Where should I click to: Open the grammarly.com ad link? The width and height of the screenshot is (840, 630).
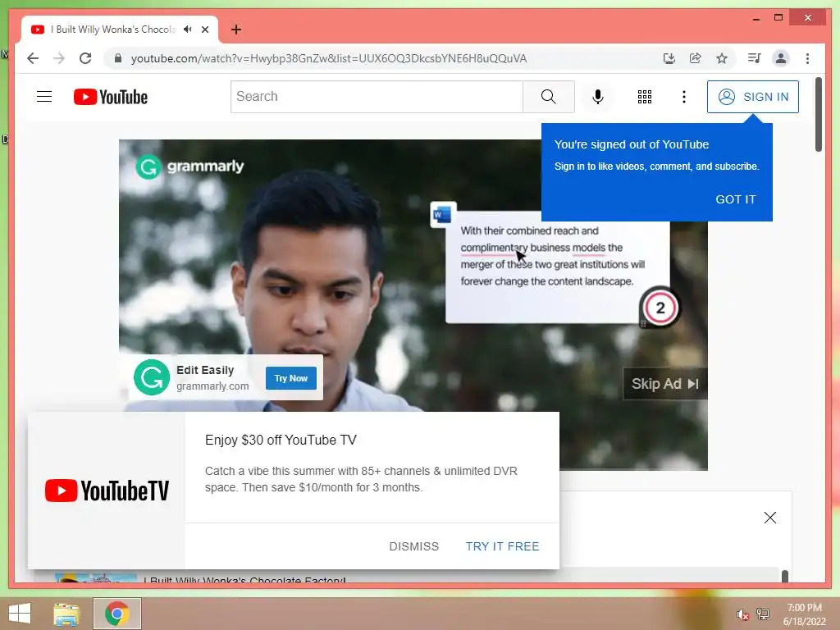point(212,386)
